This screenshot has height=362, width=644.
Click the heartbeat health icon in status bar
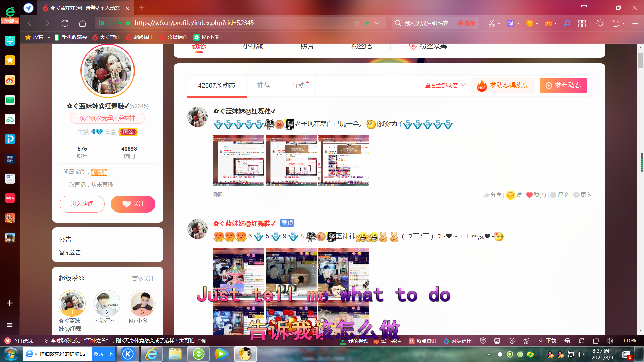[512, 341]
